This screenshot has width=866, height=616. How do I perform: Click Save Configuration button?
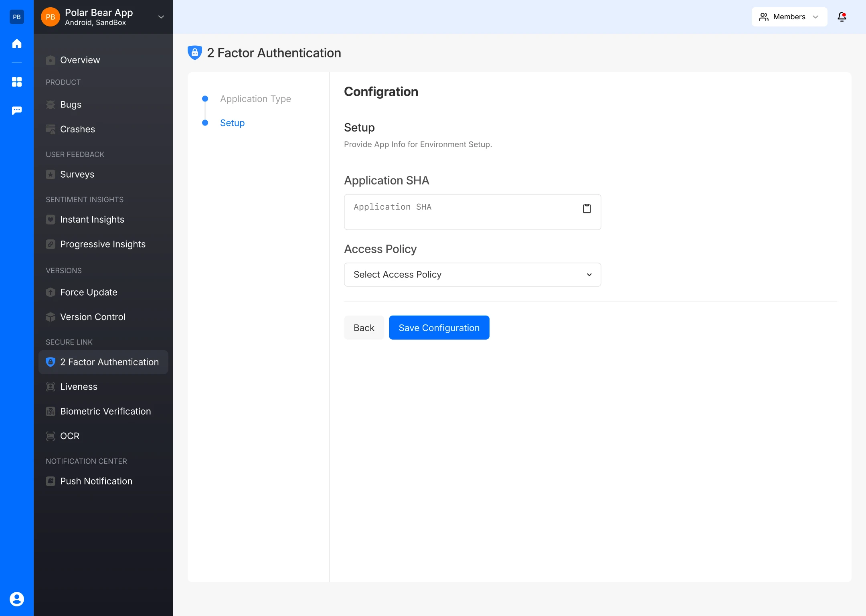click(439, 328)
